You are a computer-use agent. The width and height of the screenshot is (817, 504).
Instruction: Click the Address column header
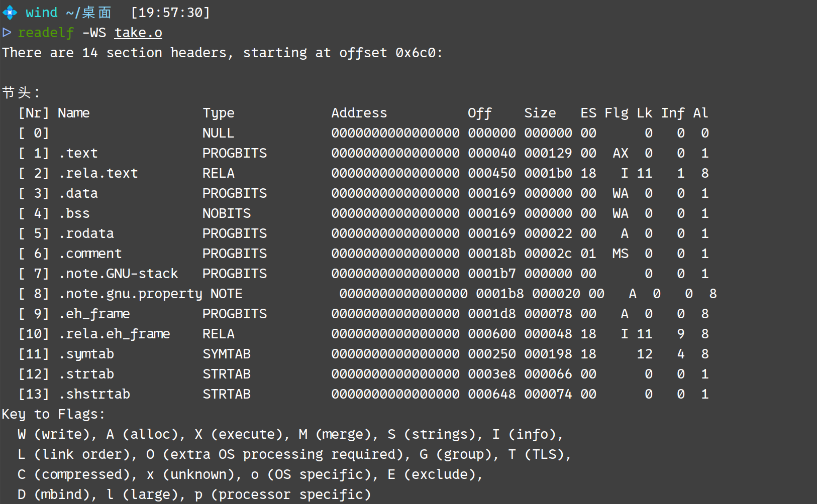(x=359, y=113)
